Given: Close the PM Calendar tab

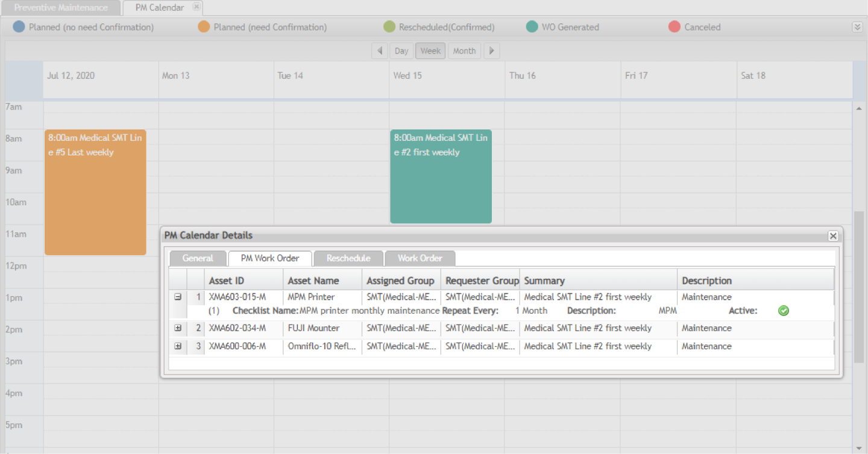Looking at the screenshot, I should (x=197, y=7).
